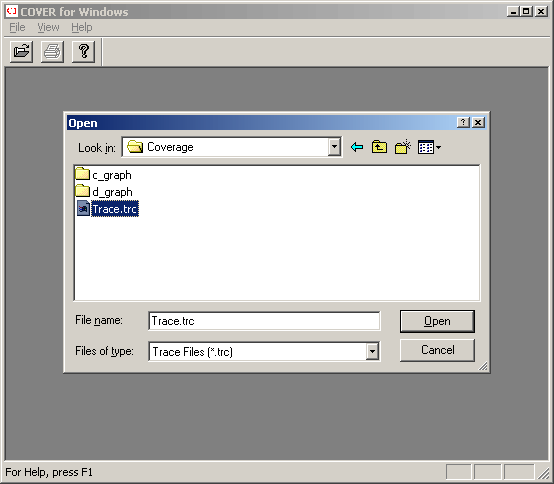Click the Help question mark toolbar icon
The width and height of the screenshot is (554, 484).
coord(83,52)
